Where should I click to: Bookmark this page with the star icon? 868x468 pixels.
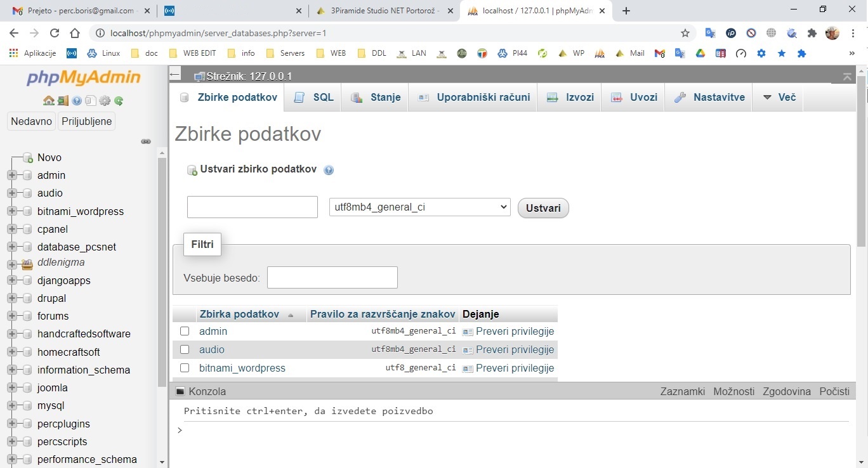[x=685, y=34]
